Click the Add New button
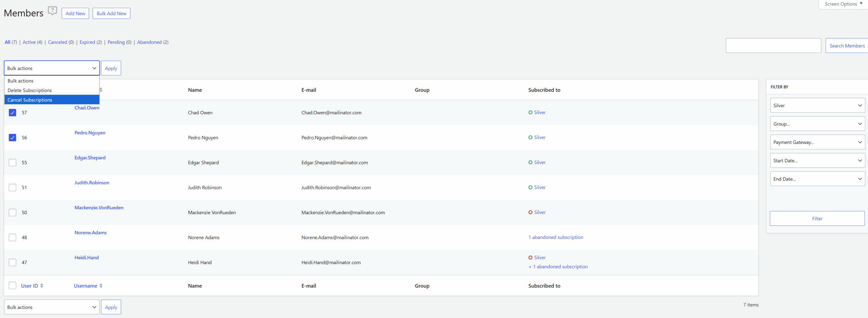 [x=75, y=14]
